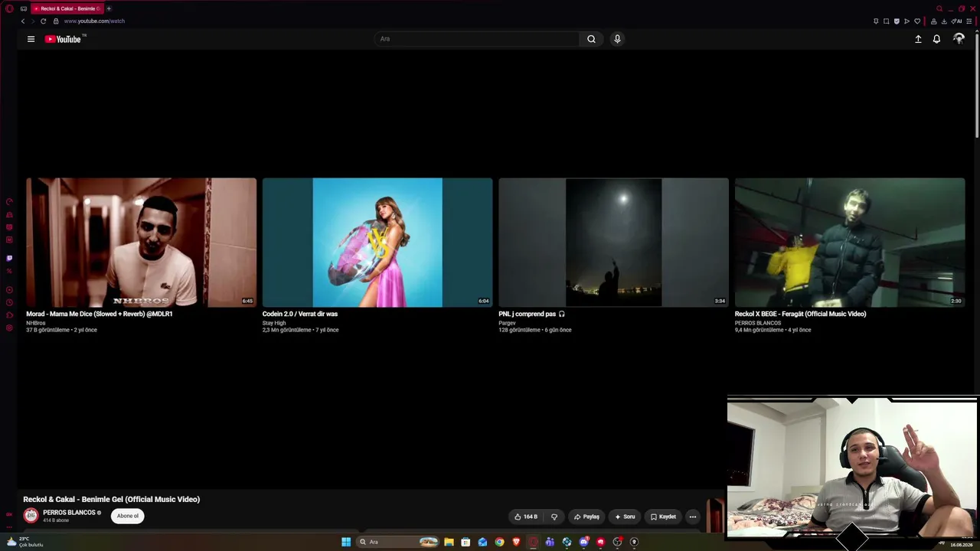Reload the page with refresh icon
Screen dimensions: 980x551
tap(43, 21)
